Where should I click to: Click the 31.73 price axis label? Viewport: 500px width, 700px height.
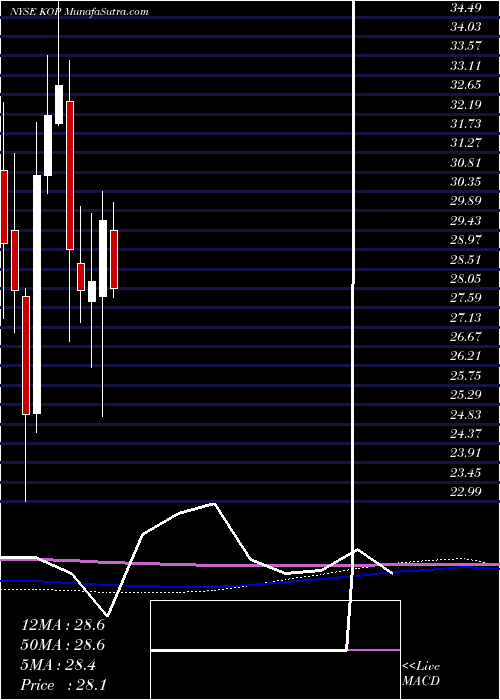pyautogui.click(x=466, y=124)
